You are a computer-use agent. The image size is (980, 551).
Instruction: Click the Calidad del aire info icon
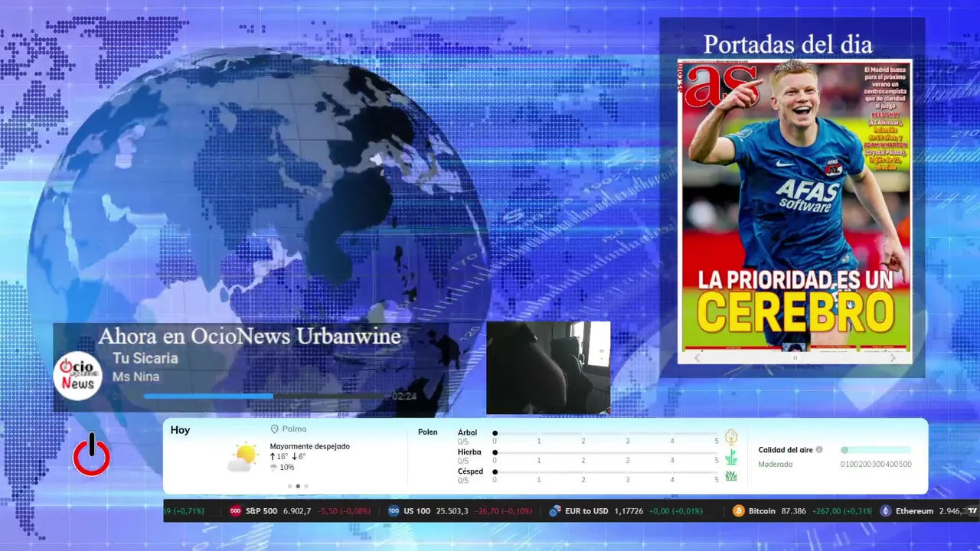(819, 450)
